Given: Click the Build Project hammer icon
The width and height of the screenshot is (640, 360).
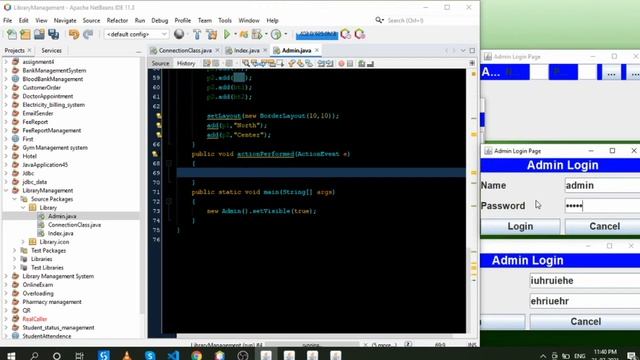Looking at the screenshot, I should [x=197, y=34].
